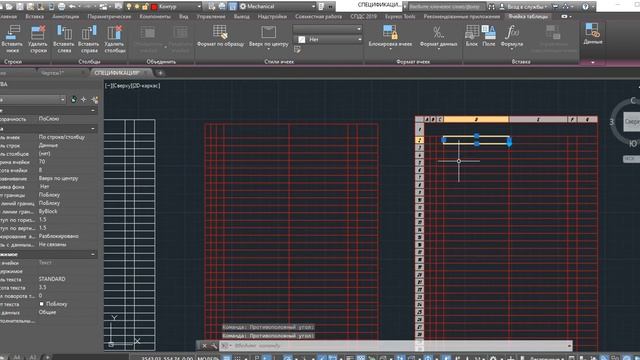Click alignment value Вверх по центру in properties

[58, 178]
